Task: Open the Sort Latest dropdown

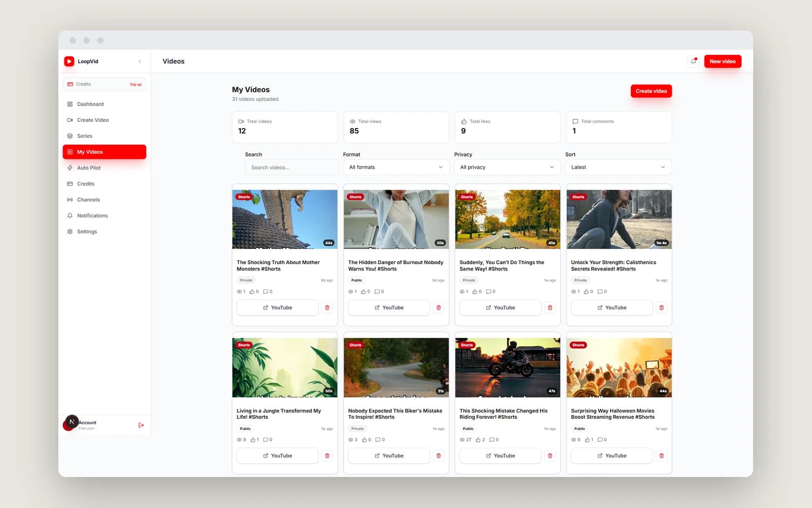Action: pyautogui.click(x=618, y=167)
